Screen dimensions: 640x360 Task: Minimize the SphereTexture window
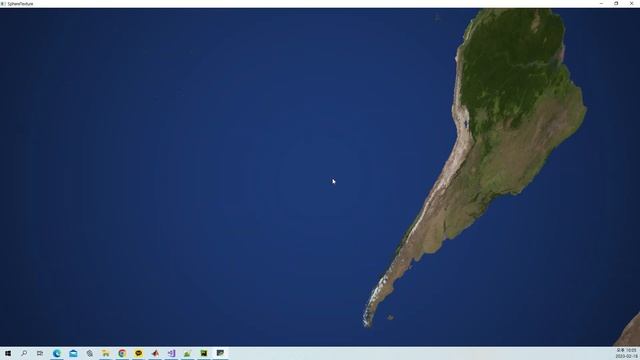point(601,3)
